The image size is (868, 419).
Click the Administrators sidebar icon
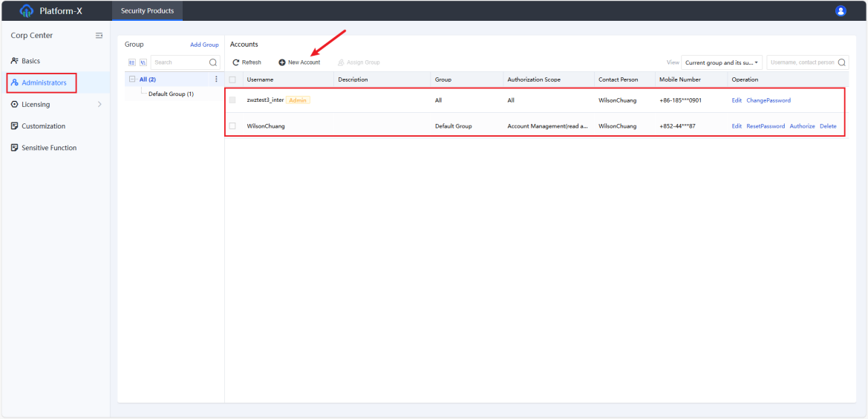[x=14, y=82]
